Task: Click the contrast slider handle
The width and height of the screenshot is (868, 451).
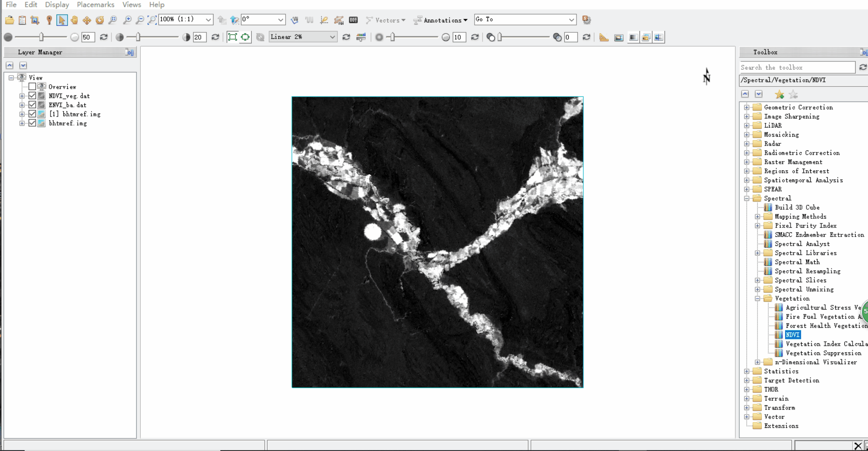Action: tap(138, 37)
